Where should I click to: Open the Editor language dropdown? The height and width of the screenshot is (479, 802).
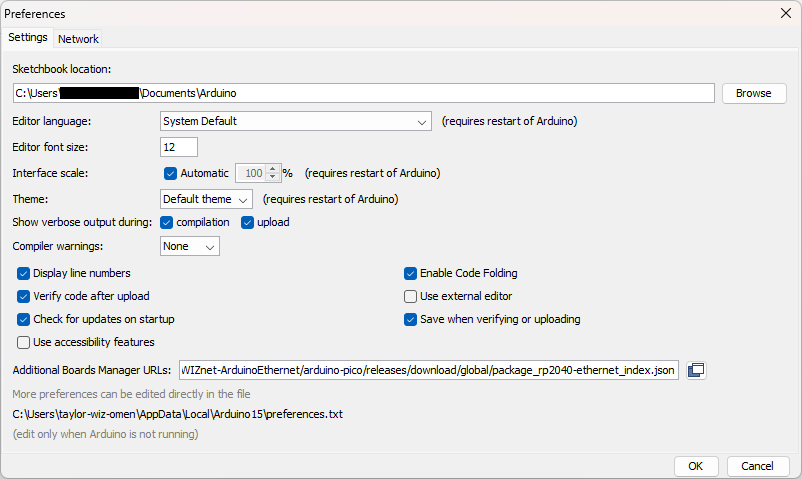296,121
